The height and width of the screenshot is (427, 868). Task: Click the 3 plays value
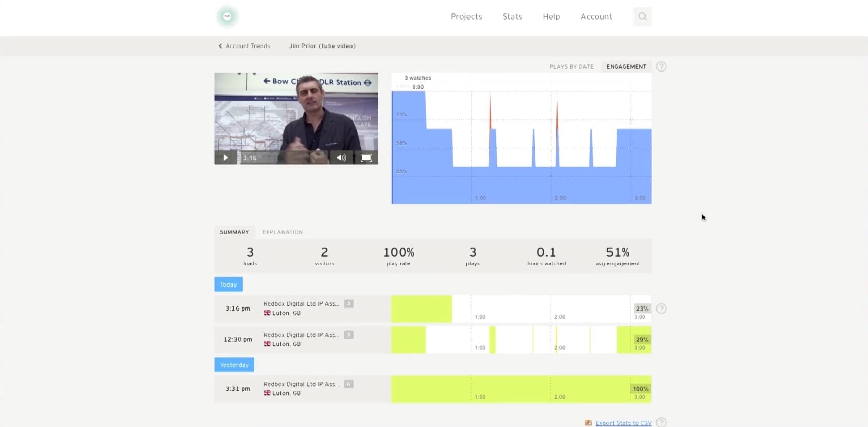pos(473,252)
